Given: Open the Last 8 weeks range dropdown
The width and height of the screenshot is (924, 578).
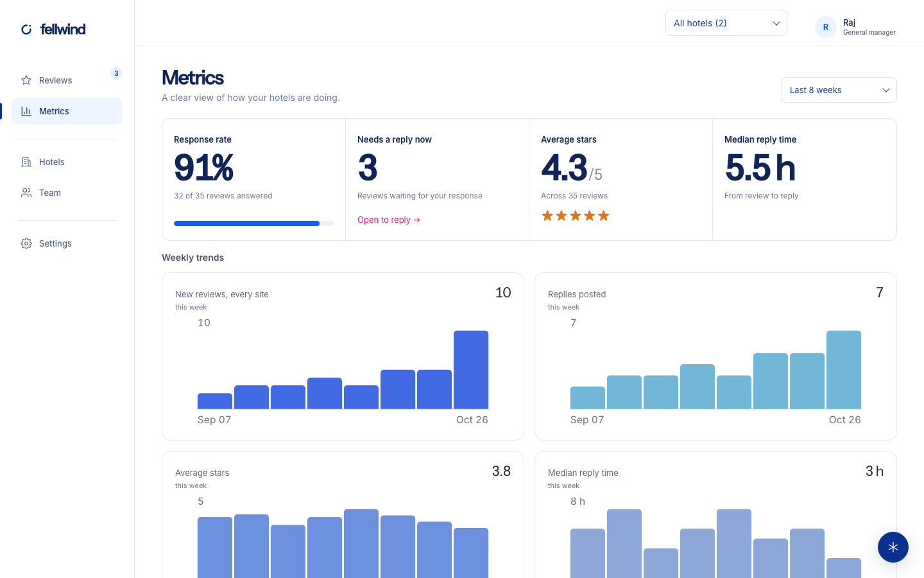Looking at the screenshot, I should pos(839,90).
